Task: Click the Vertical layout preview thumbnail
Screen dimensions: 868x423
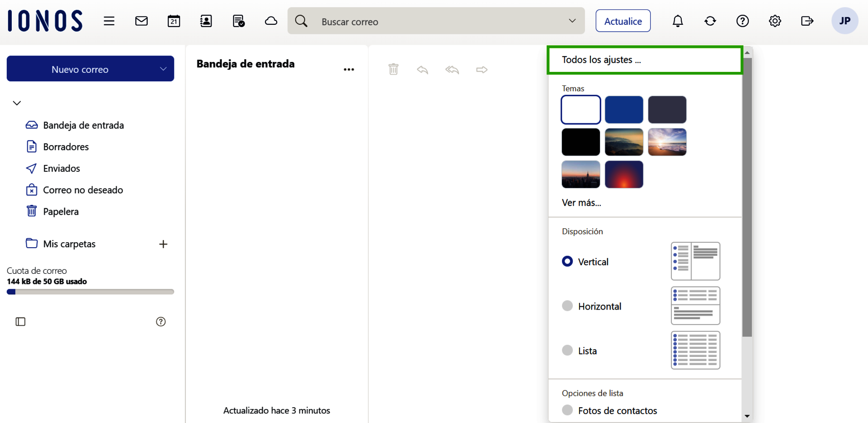Action: click(x=696, y=261)
